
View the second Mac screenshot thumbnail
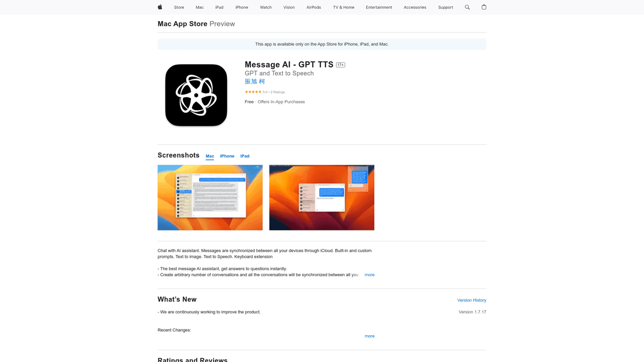point(322,197)
